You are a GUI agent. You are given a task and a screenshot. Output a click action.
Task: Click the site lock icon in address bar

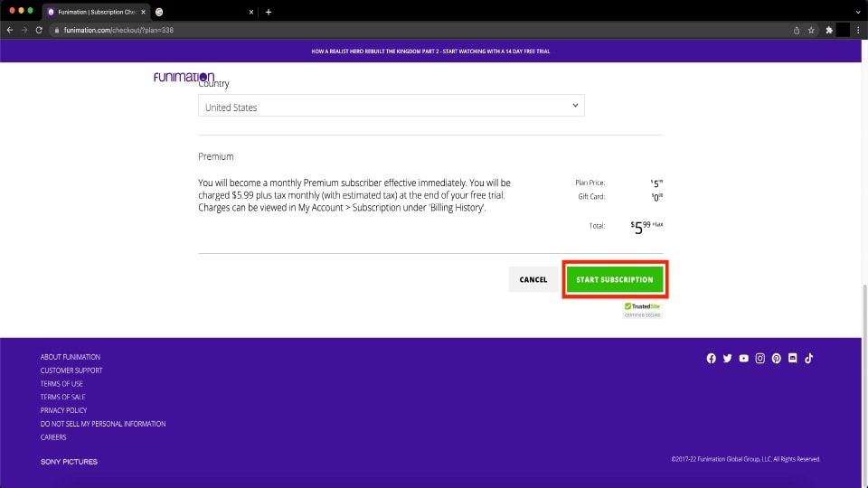[x=56, y=30]
